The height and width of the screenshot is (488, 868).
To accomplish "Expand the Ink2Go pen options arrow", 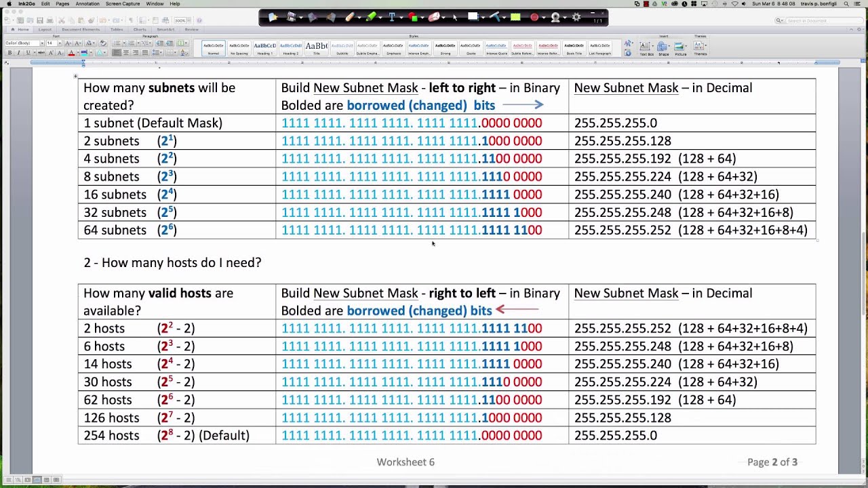I will pyautogui.click(x=359, y=18).
